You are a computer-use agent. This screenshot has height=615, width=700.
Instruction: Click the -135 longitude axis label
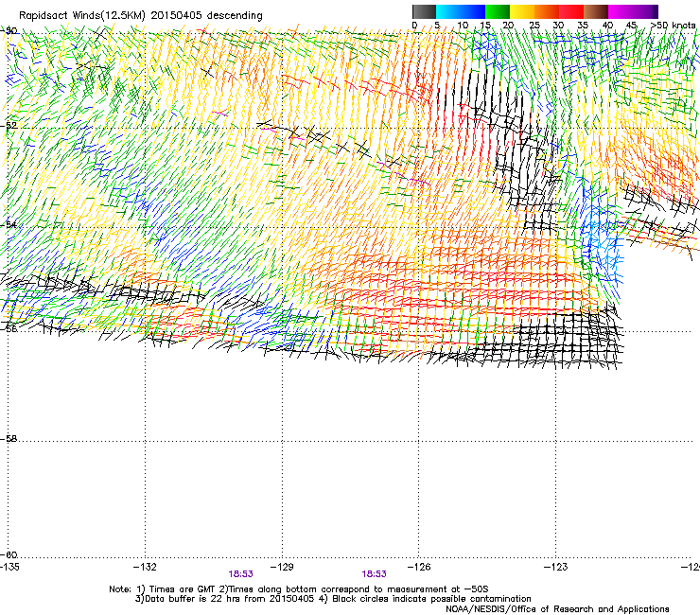click(x=9, y=567)
